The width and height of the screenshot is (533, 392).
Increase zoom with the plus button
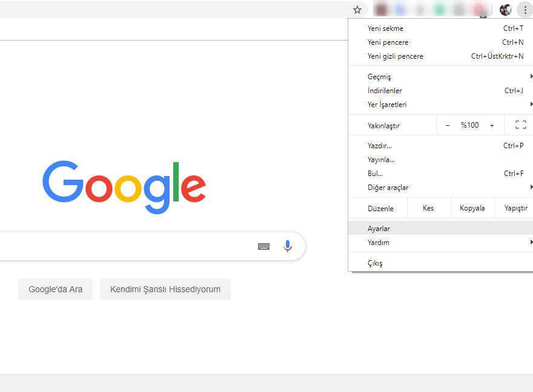click(492, 125)
